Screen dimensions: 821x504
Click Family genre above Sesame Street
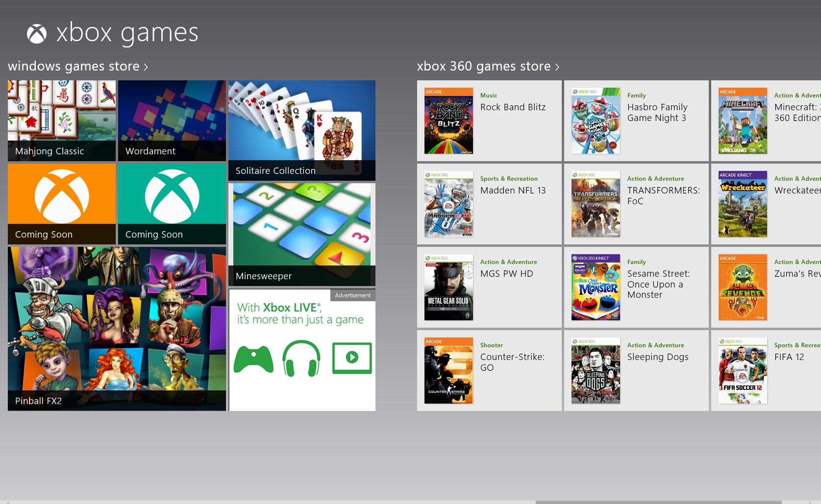637,262
